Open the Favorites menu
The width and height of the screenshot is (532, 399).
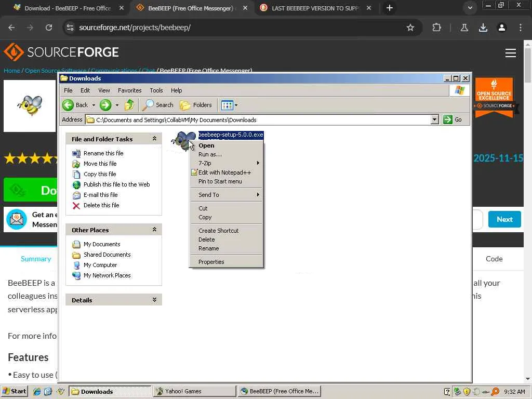point(129,90)
